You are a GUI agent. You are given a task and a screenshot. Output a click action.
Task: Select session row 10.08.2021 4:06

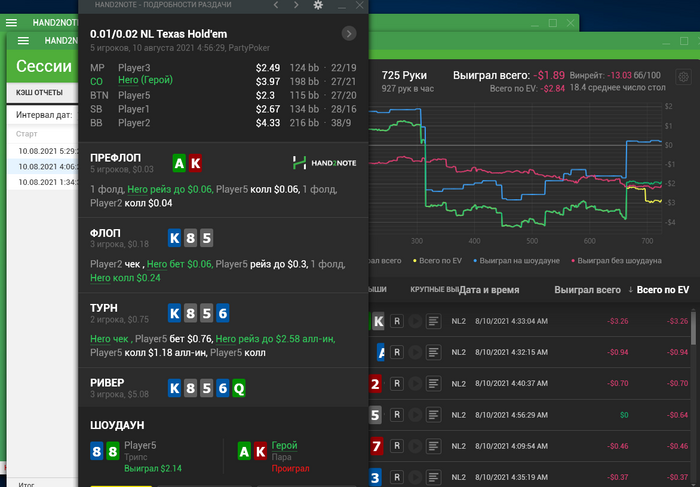pyautogui.click(x=43, y=166)
